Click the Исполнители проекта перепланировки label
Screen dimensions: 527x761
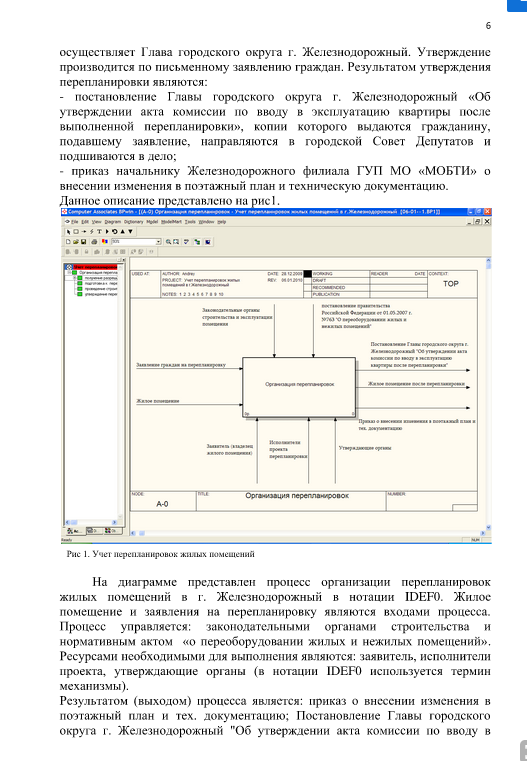pyautogui.click(x=288, y=449)
